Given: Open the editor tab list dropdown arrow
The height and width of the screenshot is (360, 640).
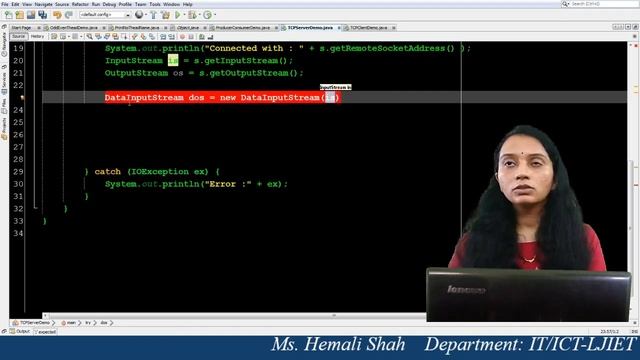Looking at the screenshot, I should [x=628, y=27].
